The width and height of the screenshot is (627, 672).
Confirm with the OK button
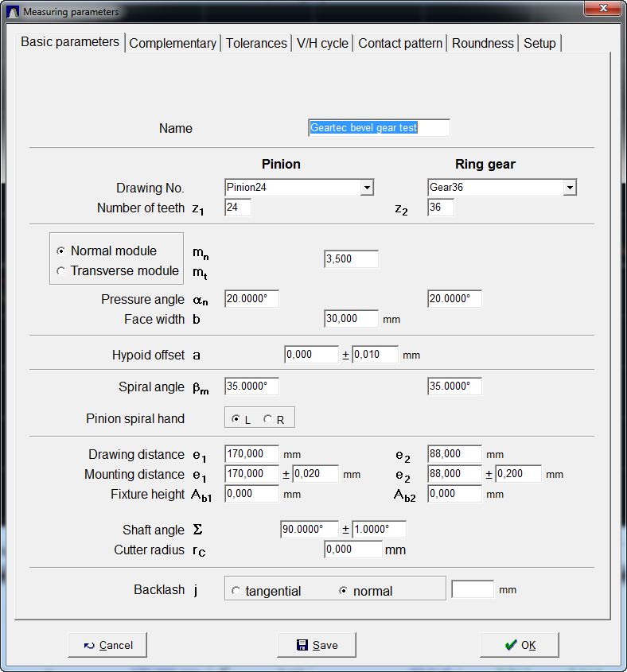519,645
